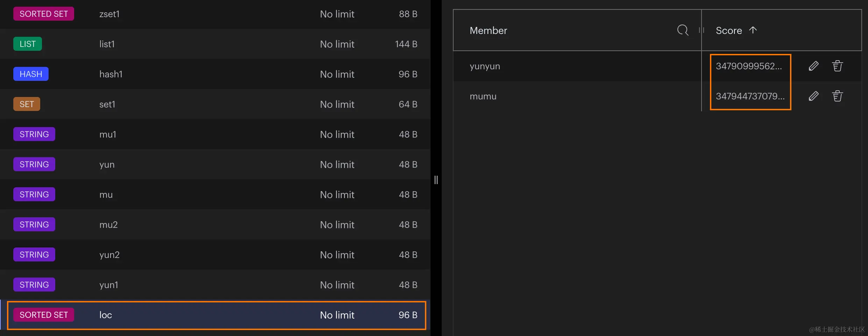Delete the yunyun member
The image size is (868, 336).
point(837,66)
